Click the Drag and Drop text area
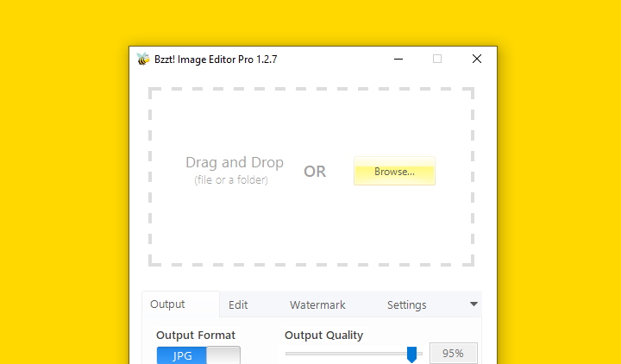 click(x=235, y=162)
